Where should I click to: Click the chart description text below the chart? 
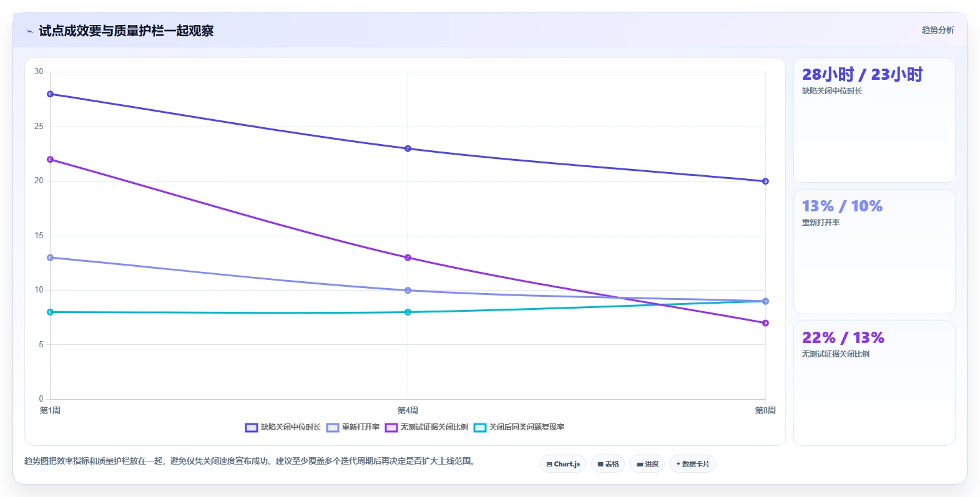click(x=250, y=461)
